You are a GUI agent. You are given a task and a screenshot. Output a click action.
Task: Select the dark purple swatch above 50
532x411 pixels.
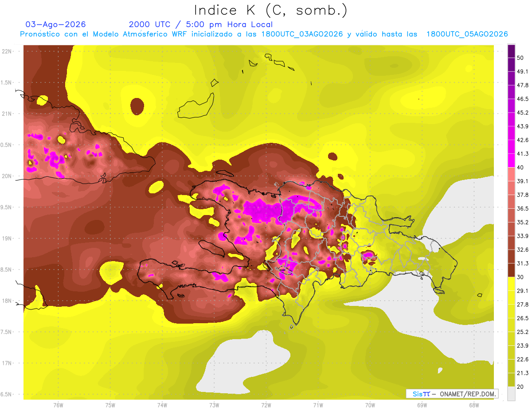point(512,51)
